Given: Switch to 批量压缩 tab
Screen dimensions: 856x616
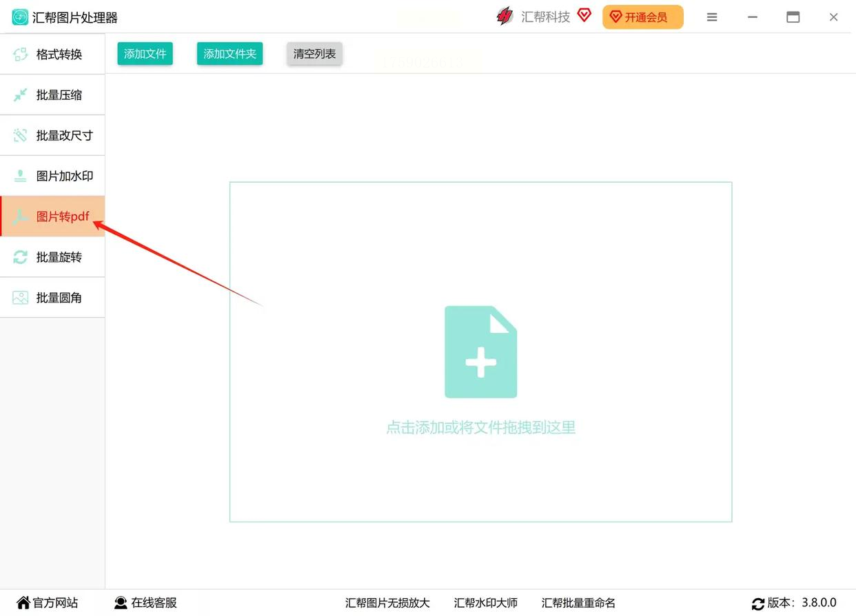Looking at the screenshot, I should pos(52,95).
